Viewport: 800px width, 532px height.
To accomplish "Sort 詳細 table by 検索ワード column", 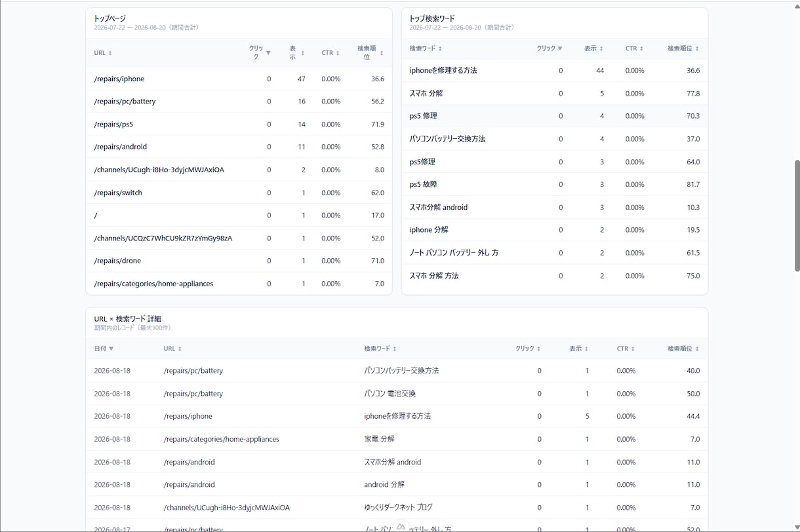I will click(380, 349).
